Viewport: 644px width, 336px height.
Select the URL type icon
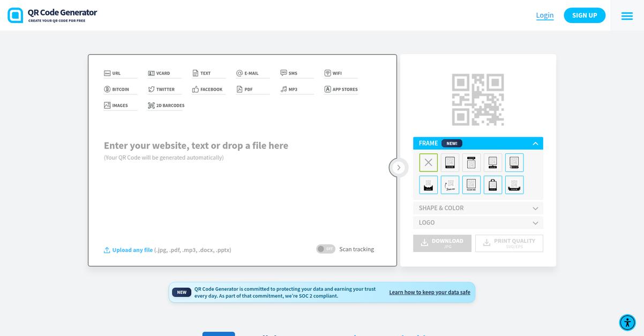coord(107,73)
